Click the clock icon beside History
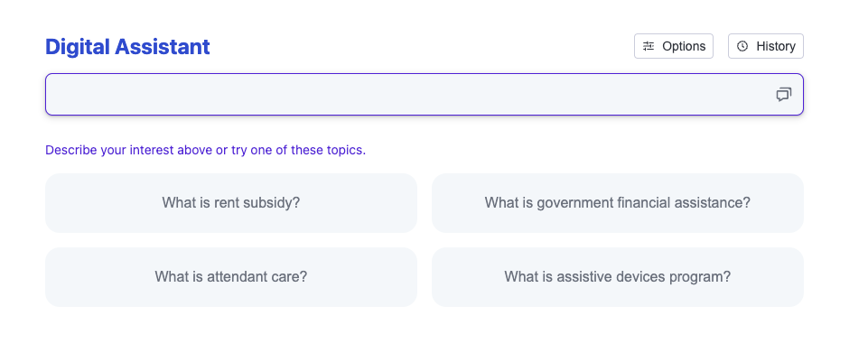The height and width of the screenshot is (362, 868). 742,46
